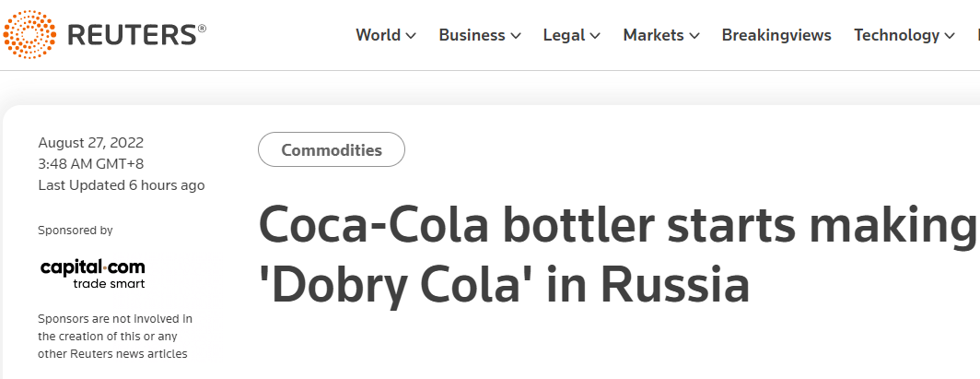Select the Markets navigation label
Viewport: 980px width, 379px height.
click(653, 35)
